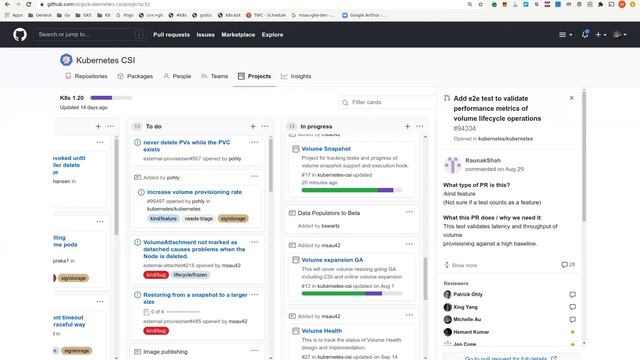The width and height of the screenshot is (640, 360).
Task: Open the create new plus menu
Action: pos(600,35)
